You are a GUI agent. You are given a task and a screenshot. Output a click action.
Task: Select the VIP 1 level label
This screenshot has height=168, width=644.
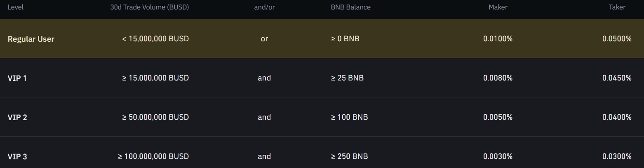click(x=17, y=78)
